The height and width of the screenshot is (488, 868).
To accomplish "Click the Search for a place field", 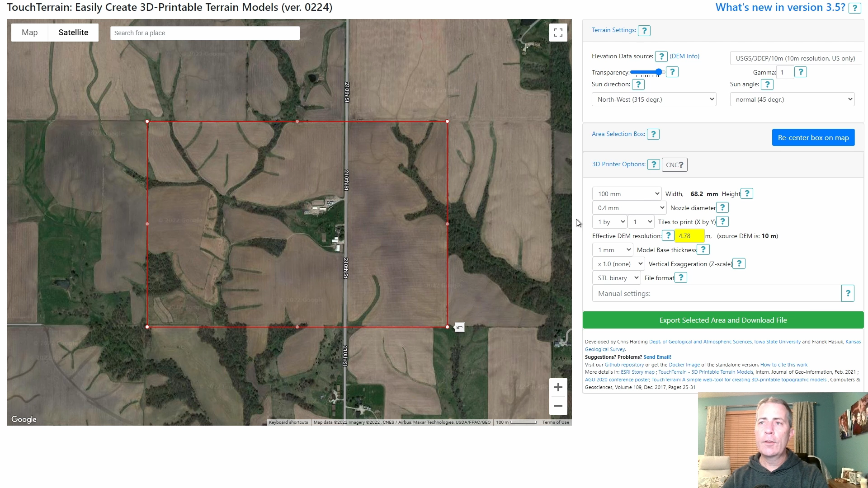I will pos(205,33).
